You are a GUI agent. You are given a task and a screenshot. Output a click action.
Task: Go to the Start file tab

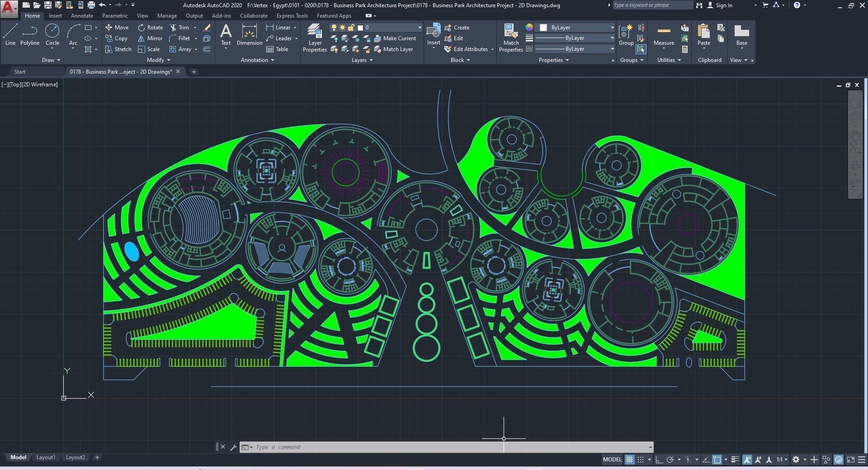click(x=20, y=72)
